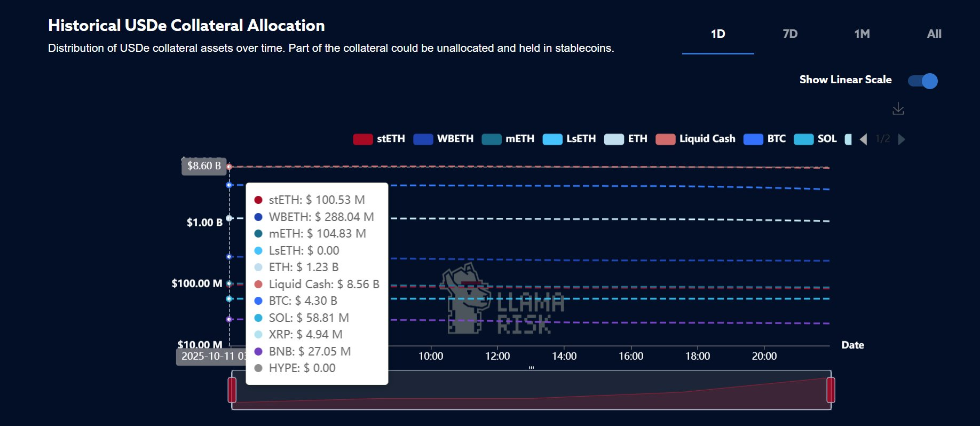Show the All time range tab
The width and height of the screenshot is (980, 426).
[934, 34]
